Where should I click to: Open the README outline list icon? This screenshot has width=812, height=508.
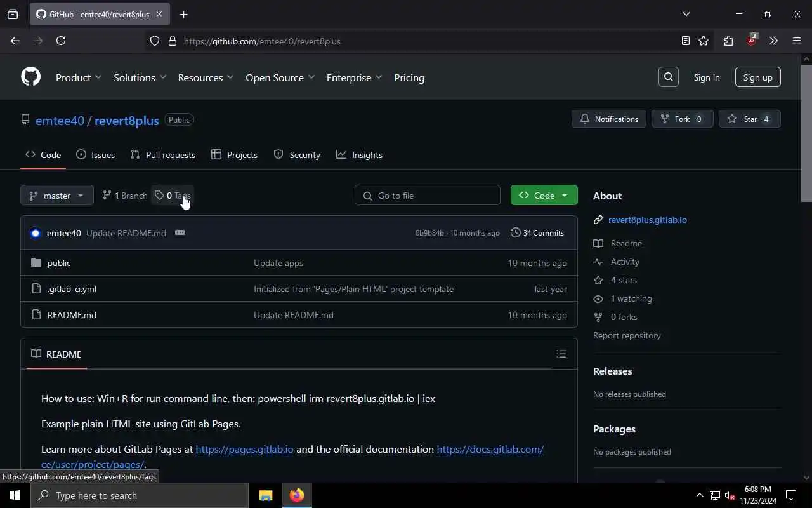click(x=561, y=354)
